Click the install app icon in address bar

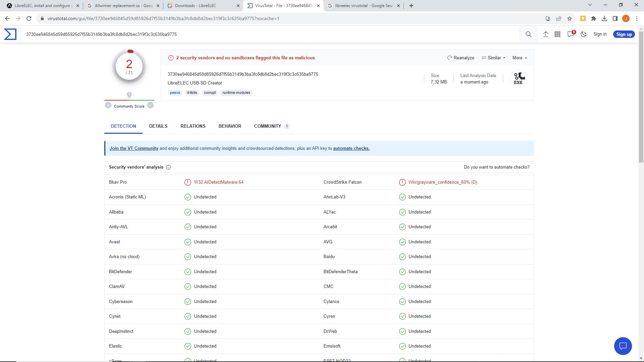[548, 18]
